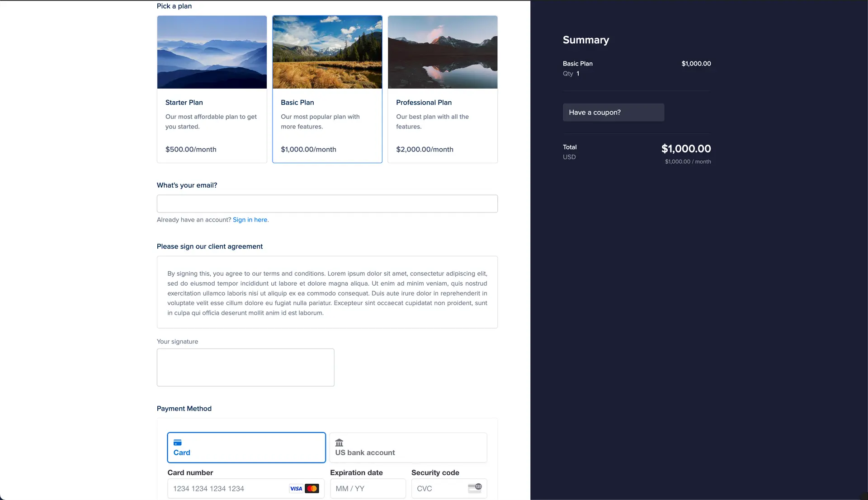868x500 pixels.
Task: Click the large $1,000.00 total amount
Action: (686, 149)
